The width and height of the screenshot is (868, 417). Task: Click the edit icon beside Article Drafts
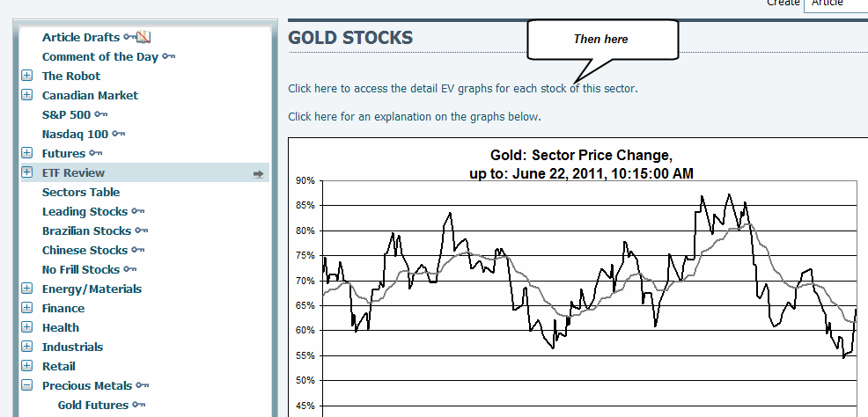pos(144,37)
